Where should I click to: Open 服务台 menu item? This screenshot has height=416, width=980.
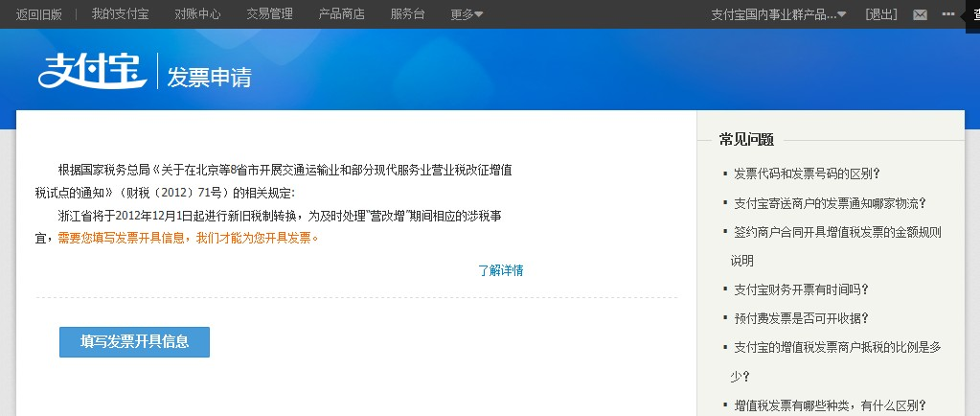(x=407, y=13)
